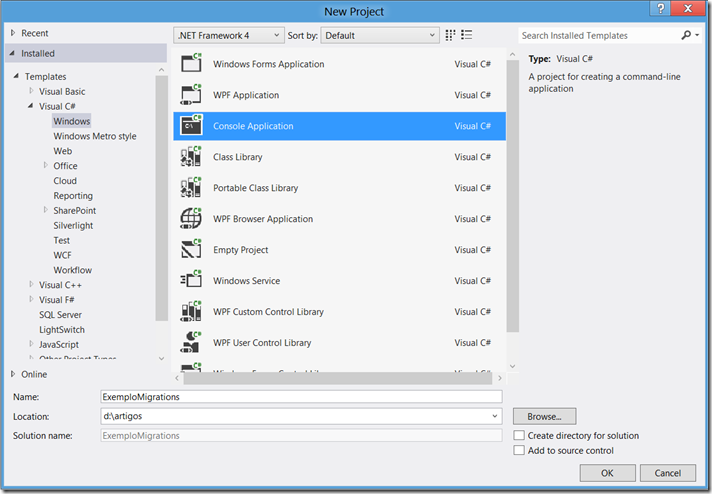The width and height of the screenshot is (712, 494).
Task: Select the Windows Forms Application template icon
Action: [191, 63]
